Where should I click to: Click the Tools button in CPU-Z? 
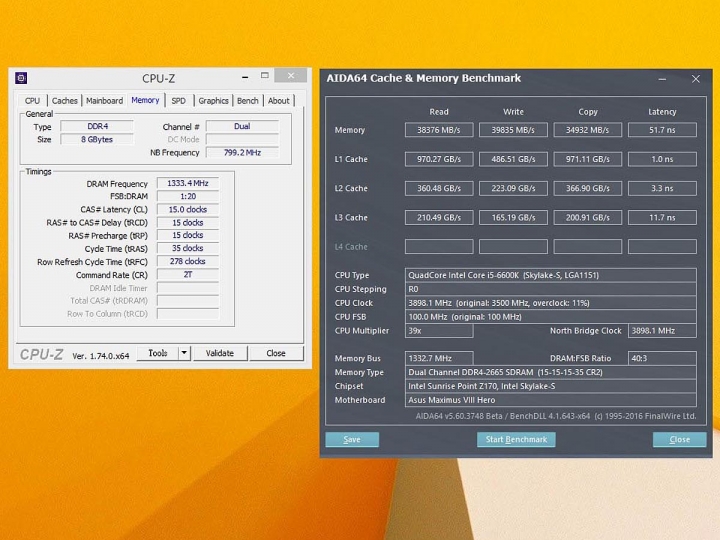click(158, 353)
